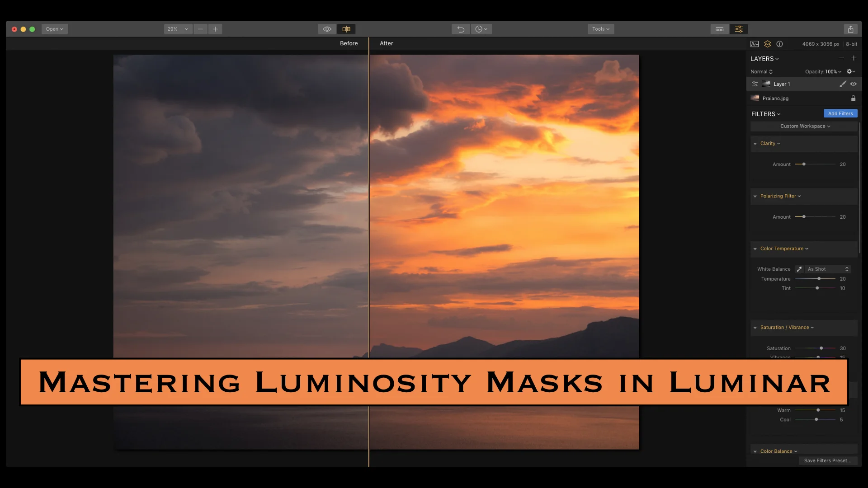Open the image info icon
Viewport: 868px width, 488px height.
[x=779, y=44]
